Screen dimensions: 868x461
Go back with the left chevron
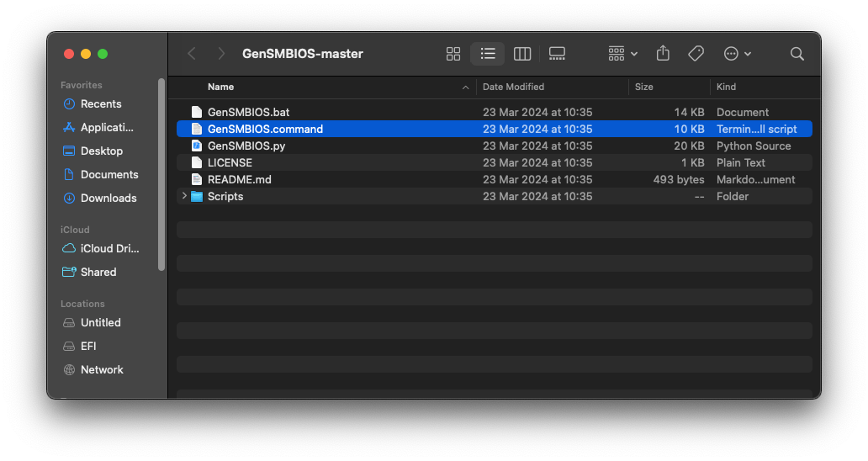tap(192, 54)
